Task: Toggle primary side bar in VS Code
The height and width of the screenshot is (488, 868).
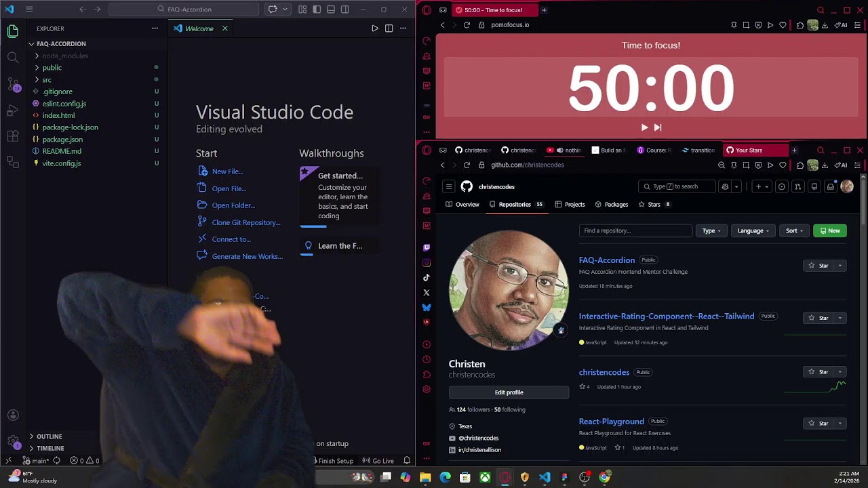Action: (x=317, y=9)
